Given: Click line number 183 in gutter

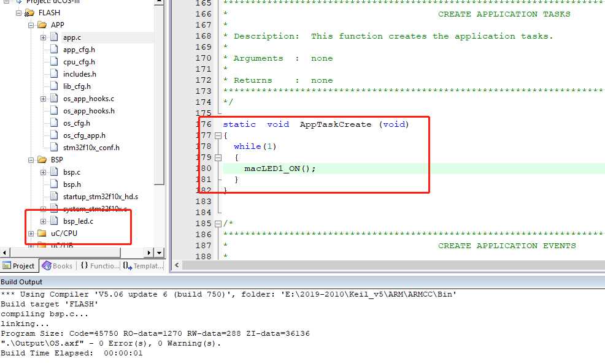Looking at the screenshot, I should pyautogui.click(x=204, y=202).
